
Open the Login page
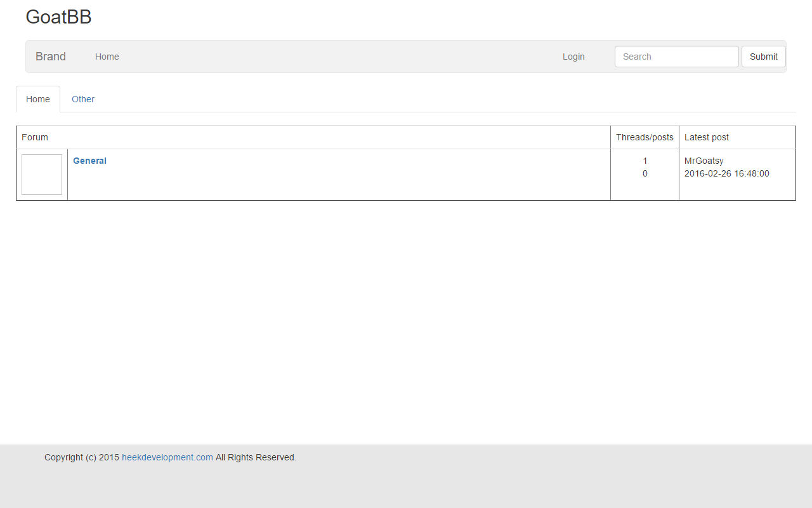pos(573,57)
